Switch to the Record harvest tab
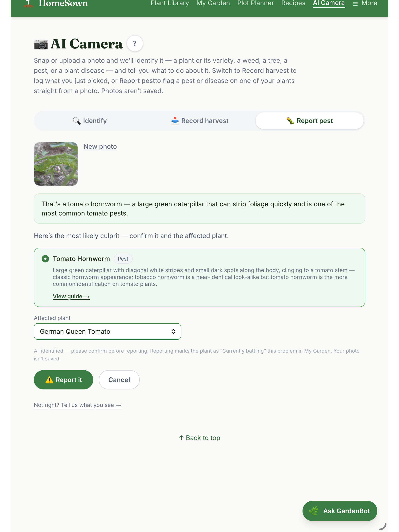 [200, 121]
